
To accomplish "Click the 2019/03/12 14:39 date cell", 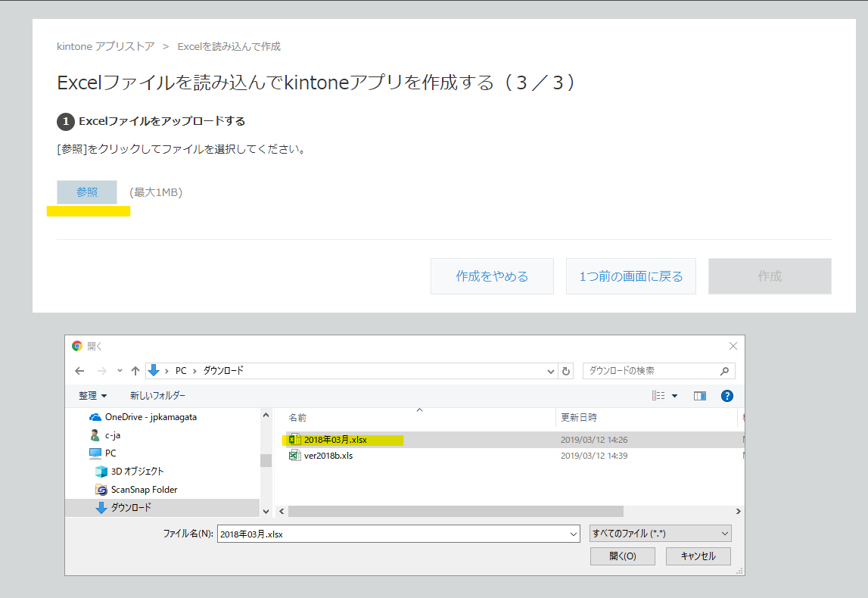I will (x=594, y=456).
